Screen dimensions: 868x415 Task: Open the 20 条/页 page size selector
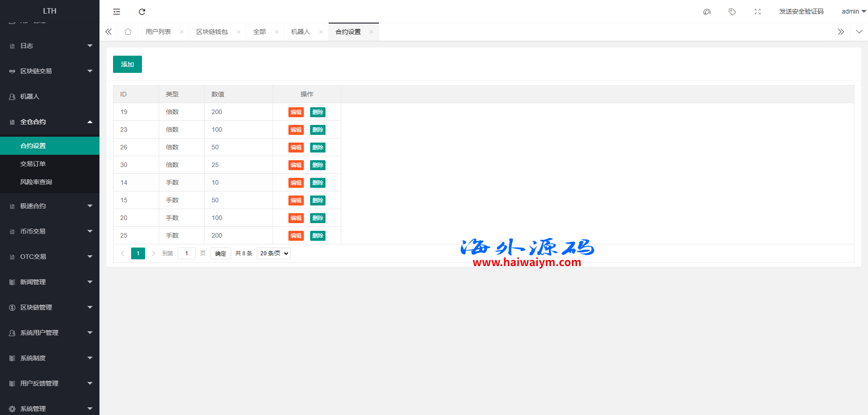[274, 253]
